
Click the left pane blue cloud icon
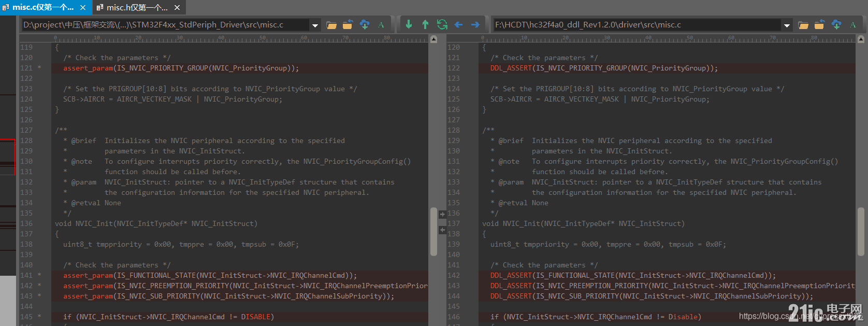pos(365,24)
